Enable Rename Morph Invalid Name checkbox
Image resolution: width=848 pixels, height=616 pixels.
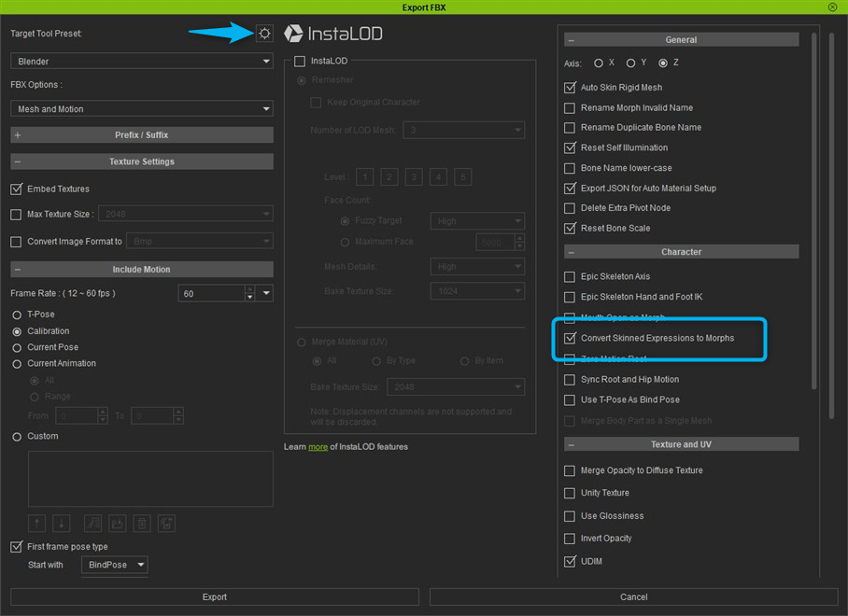[570, 108]
